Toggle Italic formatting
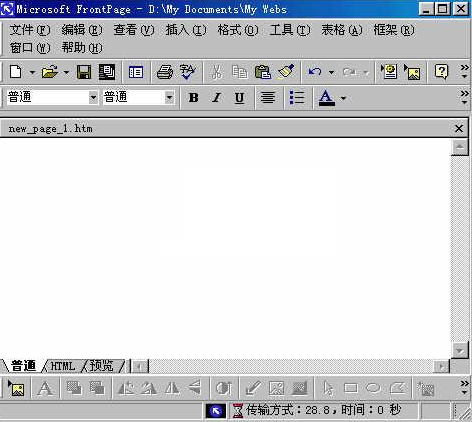Image resolution: width=472 pixels, height=422 pixels. [217, 98]
